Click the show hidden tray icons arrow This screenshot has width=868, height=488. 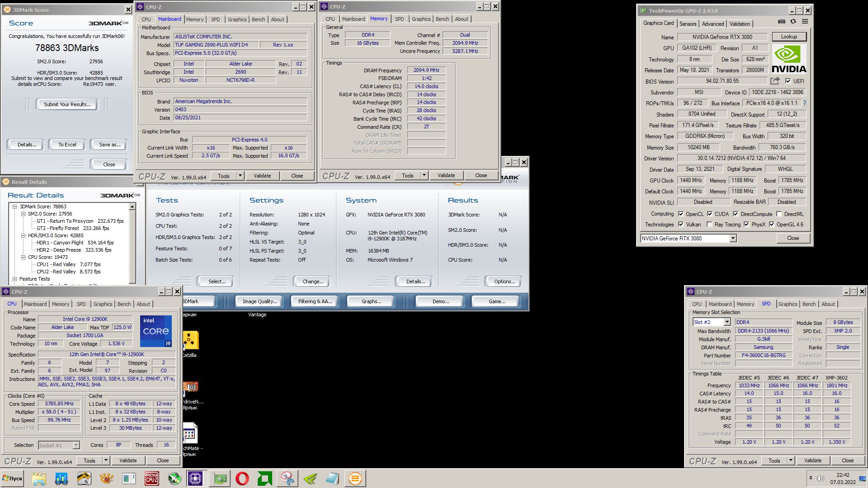(810, 478)
